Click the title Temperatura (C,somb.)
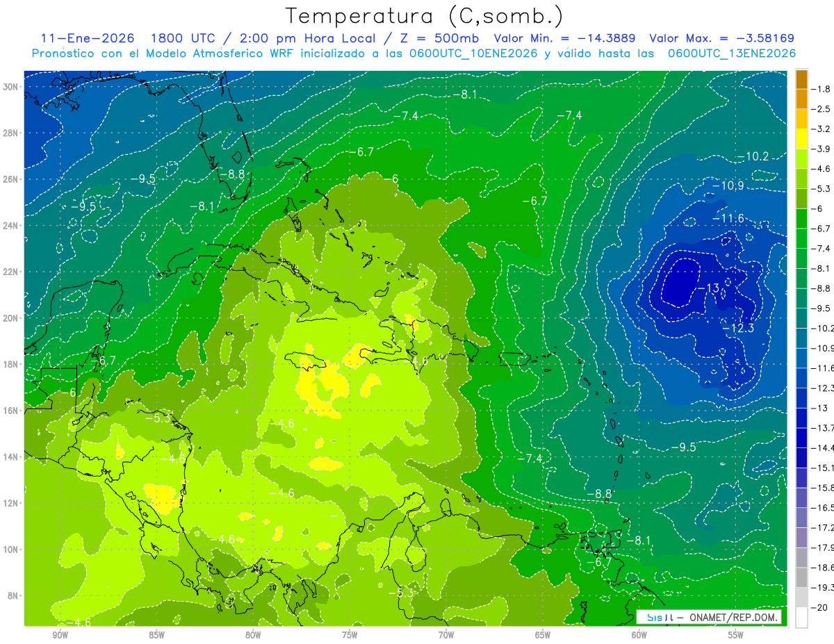This screenshot has height=644, width=834. point(425,16)
